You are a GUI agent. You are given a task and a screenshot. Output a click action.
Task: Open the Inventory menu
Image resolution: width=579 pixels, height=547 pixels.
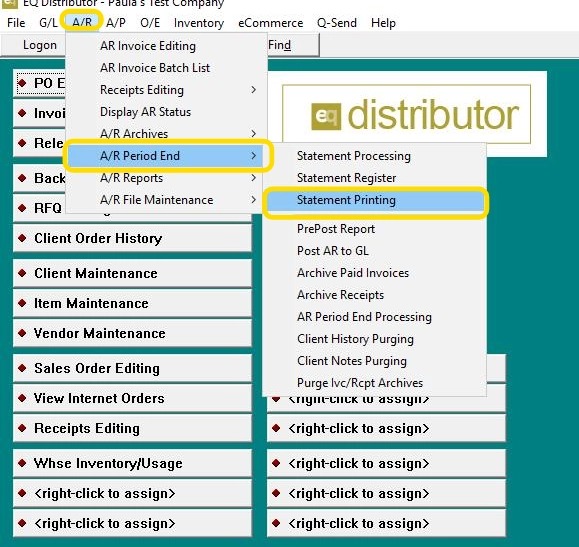(x=199, y=23)
